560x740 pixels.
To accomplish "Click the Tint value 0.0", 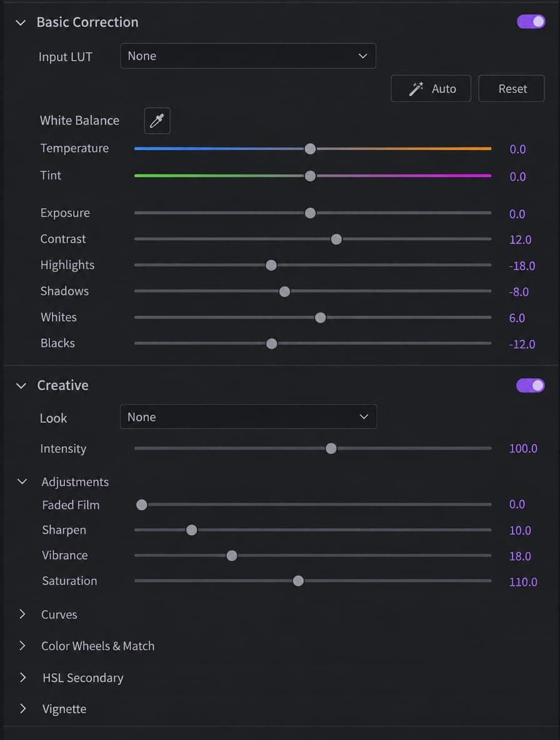I will 517,176.
